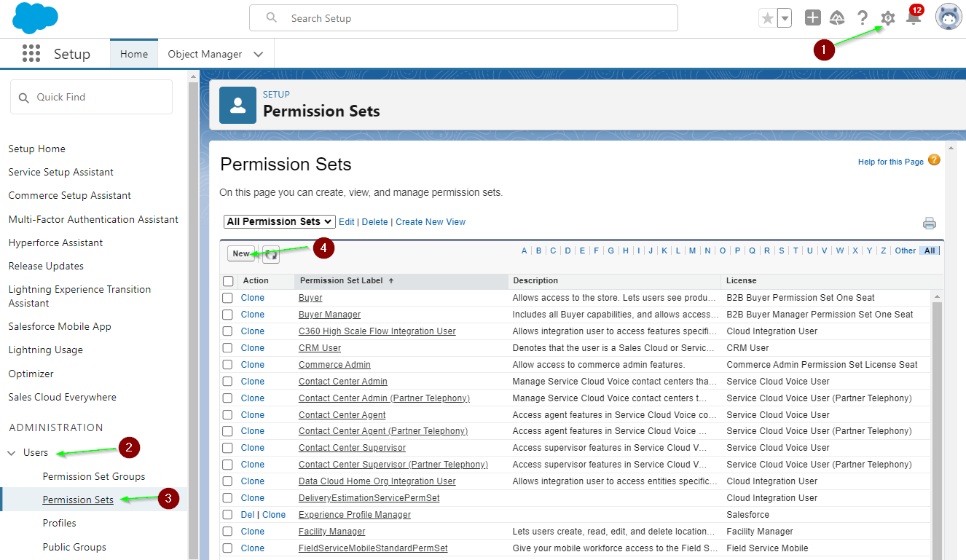Click Del for Experience Profile Manager
Screen dimensions: 966x560
(248, 515)
